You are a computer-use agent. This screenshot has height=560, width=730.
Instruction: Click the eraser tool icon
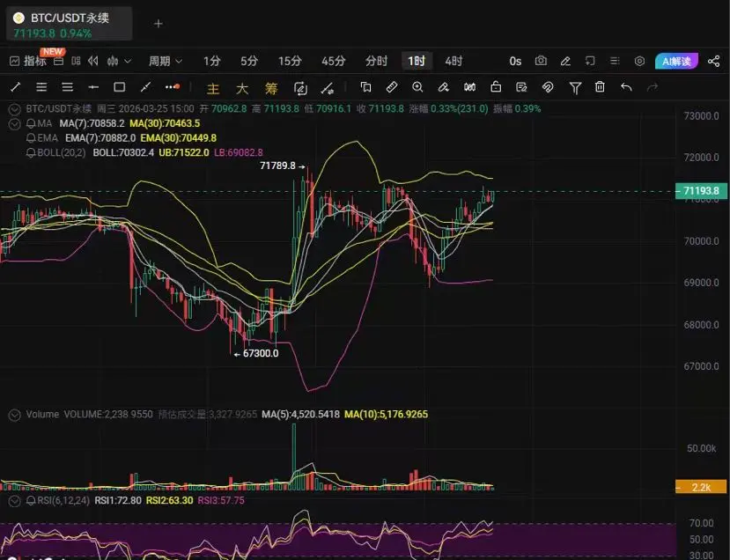443,87
